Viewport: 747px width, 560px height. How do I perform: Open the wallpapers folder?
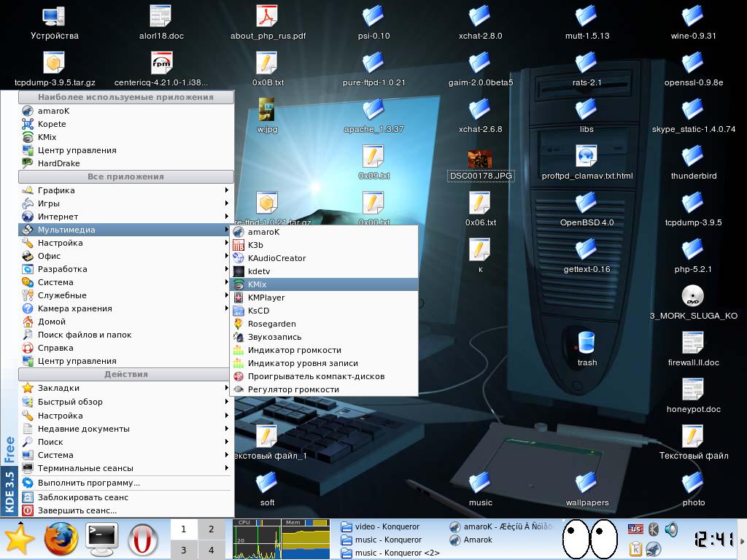587,489
